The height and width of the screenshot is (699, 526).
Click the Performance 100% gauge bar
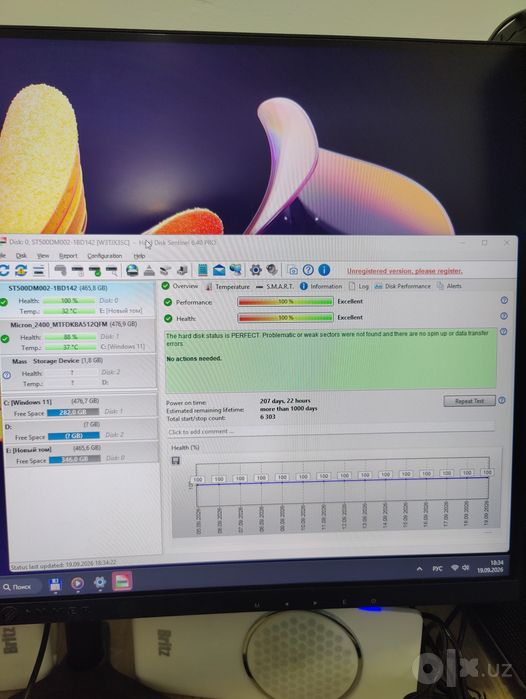tap(285, 302)
